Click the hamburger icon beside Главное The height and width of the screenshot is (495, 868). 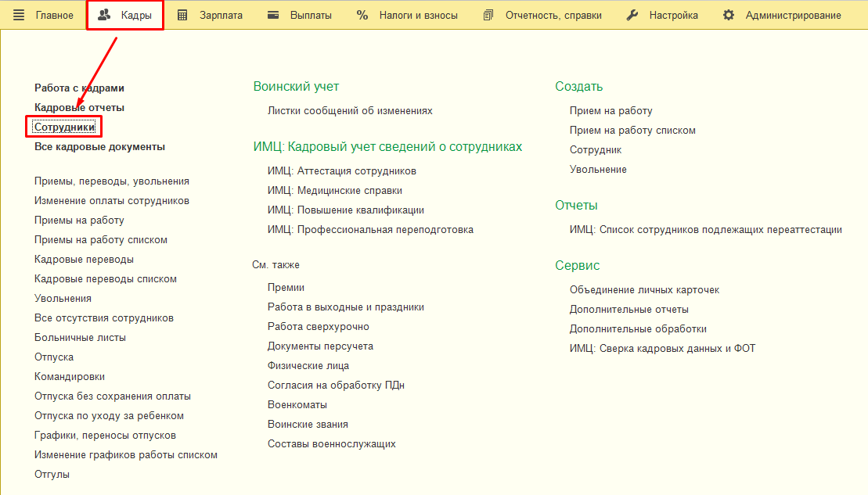click(x=19, y=16)
